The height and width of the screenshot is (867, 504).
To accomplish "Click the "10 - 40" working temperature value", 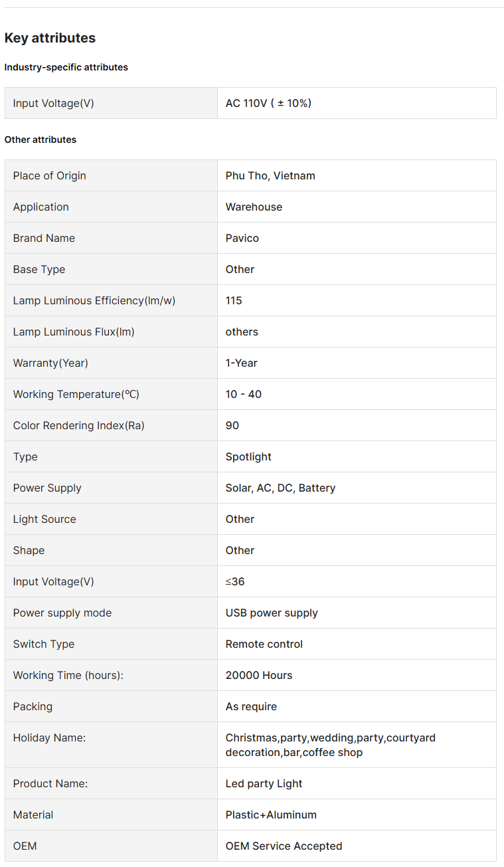I will point(243,394).
